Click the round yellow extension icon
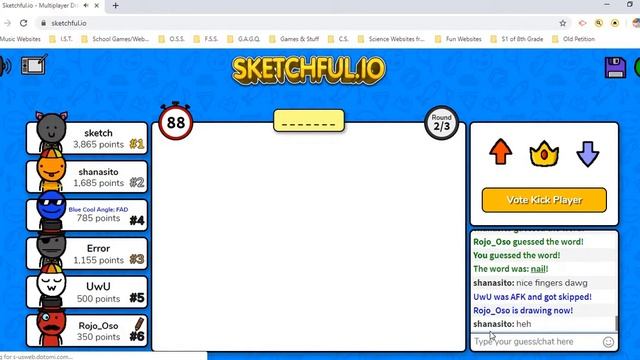This screenshot has width=640, height=360. (x=615, y=23)
